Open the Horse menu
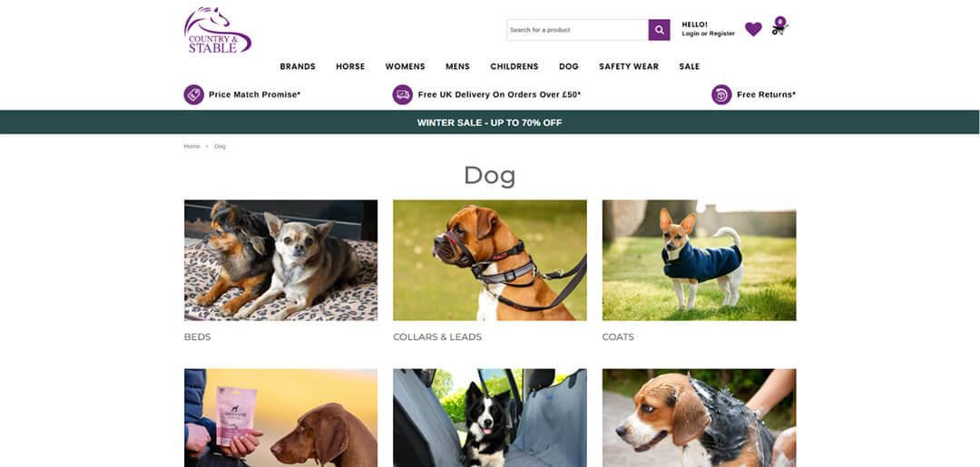 350,66
